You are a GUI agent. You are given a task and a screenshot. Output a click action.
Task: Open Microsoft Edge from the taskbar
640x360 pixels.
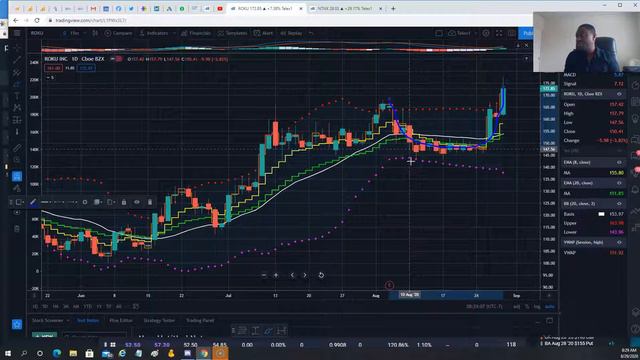click(57, 353)
